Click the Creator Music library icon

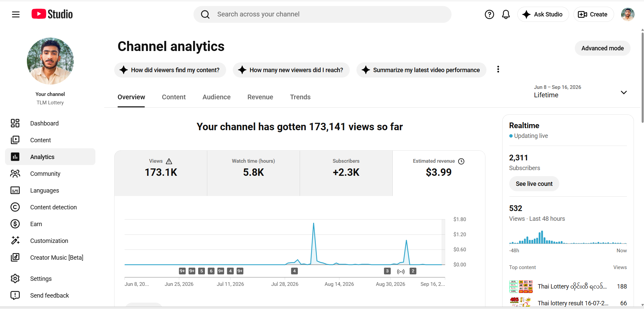[15, 257]
